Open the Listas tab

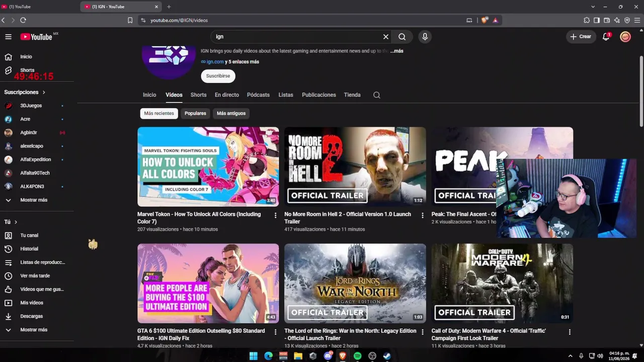(x=286, y=95)
